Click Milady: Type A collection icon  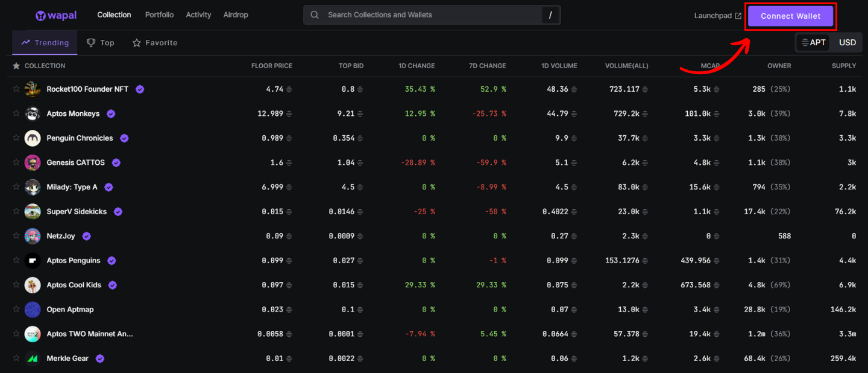[x=33, y=187]
